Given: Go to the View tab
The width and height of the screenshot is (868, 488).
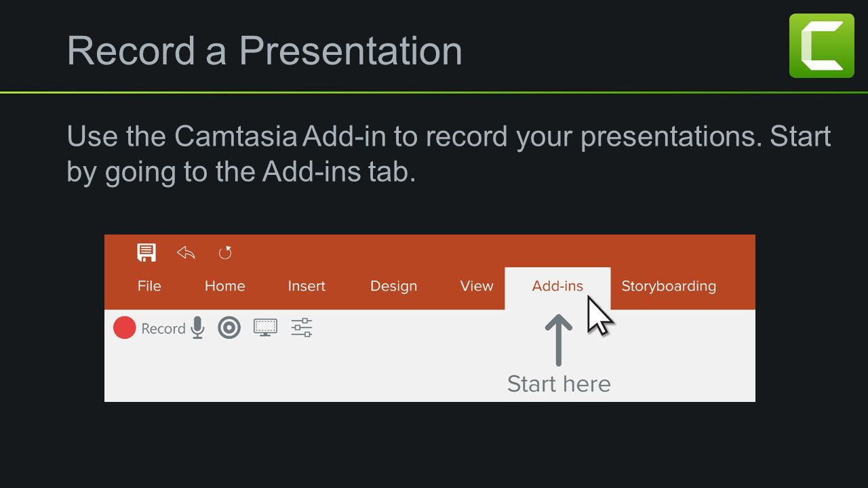Looking at the screenshot, I should (x=477, y=286).
